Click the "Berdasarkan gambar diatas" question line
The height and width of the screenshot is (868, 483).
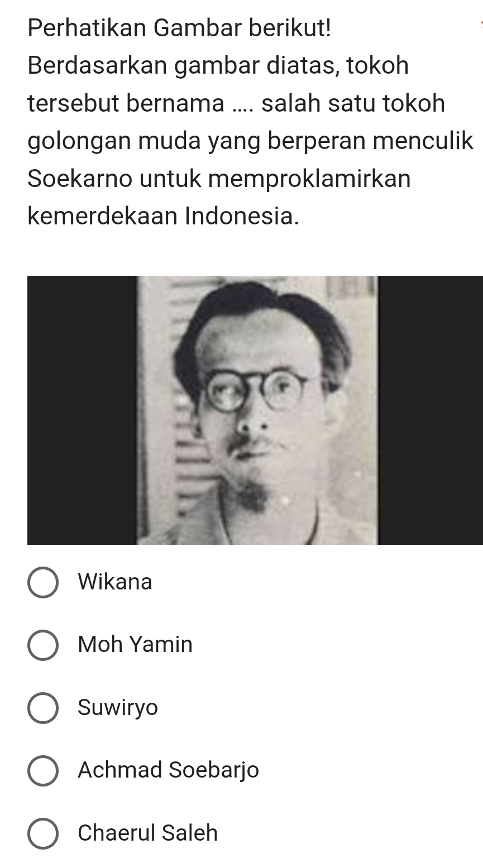coord(218,65)
